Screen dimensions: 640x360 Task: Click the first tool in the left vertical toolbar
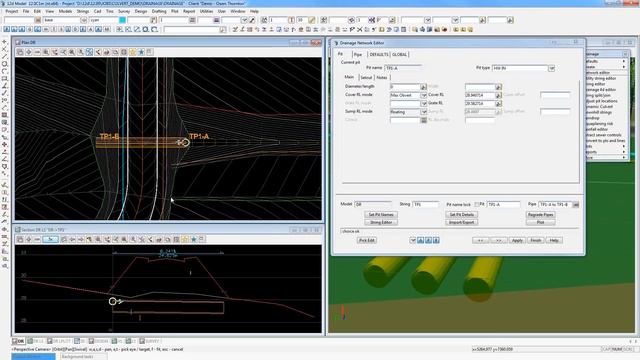[4, 42]
